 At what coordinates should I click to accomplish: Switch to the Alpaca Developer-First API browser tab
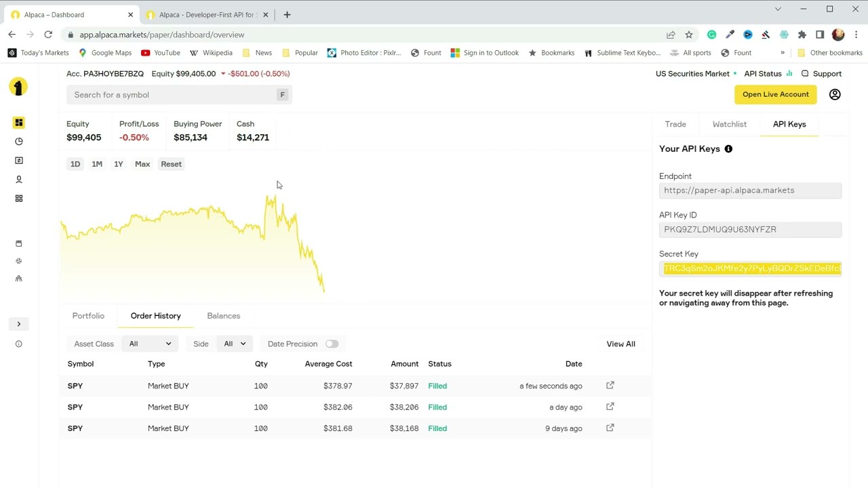(207, 15)
